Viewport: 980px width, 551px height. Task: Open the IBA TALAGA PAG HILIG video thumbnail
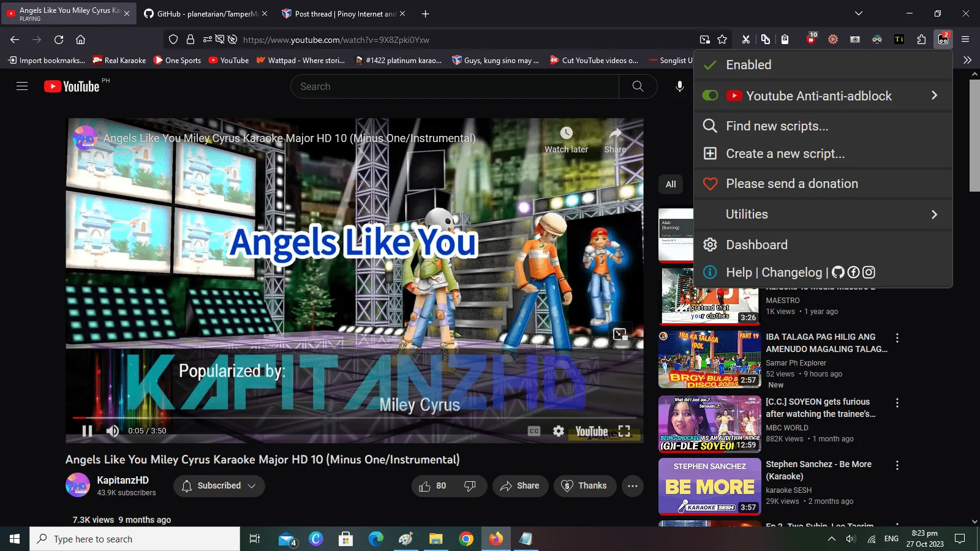[709, 359]
